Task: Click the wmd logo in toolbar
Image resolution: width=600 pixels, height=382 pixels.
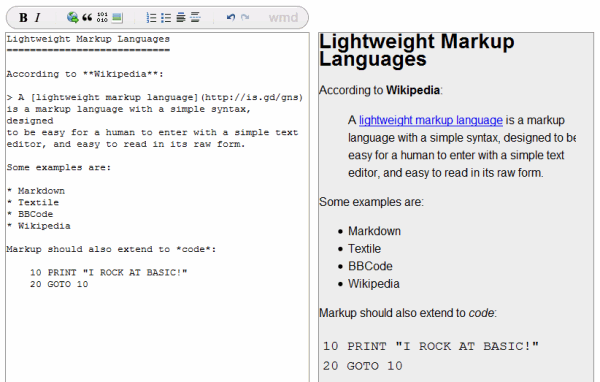Action: 283,18
